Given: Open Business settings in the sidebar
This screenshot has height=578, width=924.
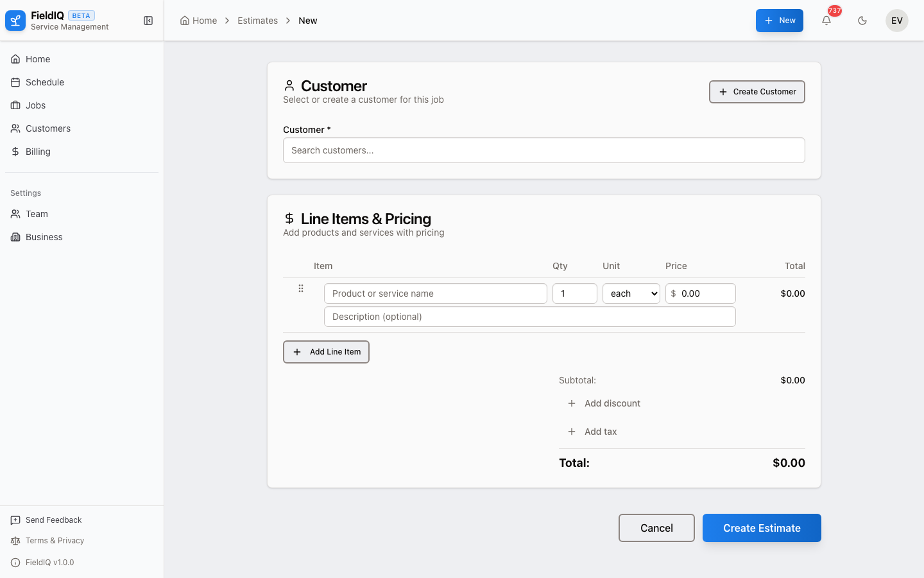Looking at the screenshot, I should [x=44, y=237].
